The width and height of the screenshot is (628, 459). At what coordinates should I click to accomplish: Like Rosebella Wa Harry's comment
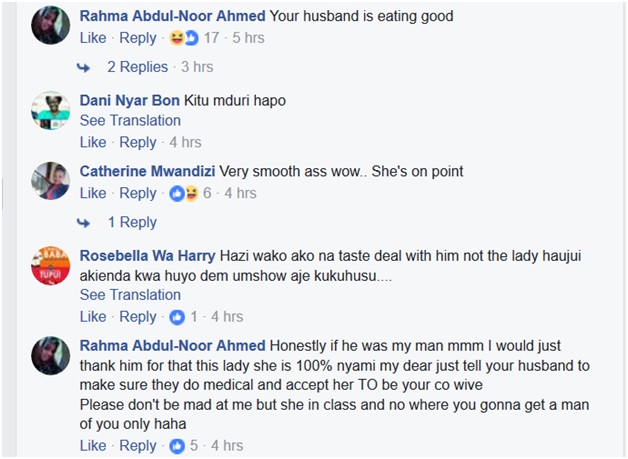point(93,317)
